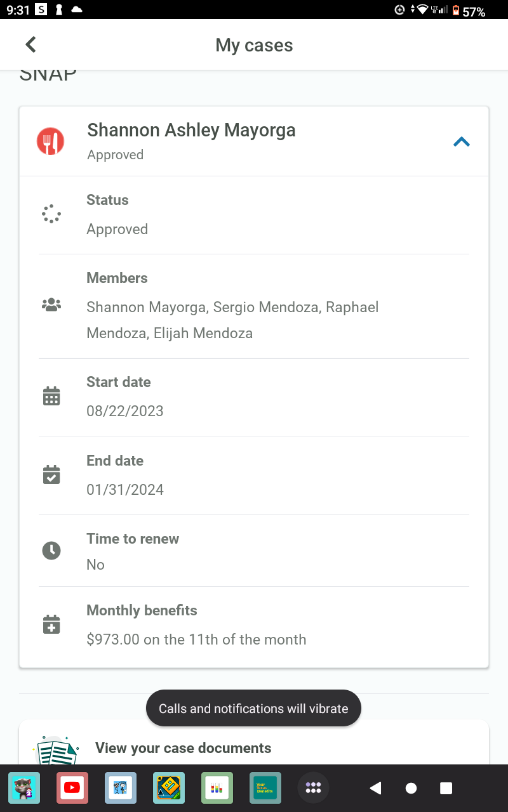Open the YouTube app in the taskbar

(72, 788)
